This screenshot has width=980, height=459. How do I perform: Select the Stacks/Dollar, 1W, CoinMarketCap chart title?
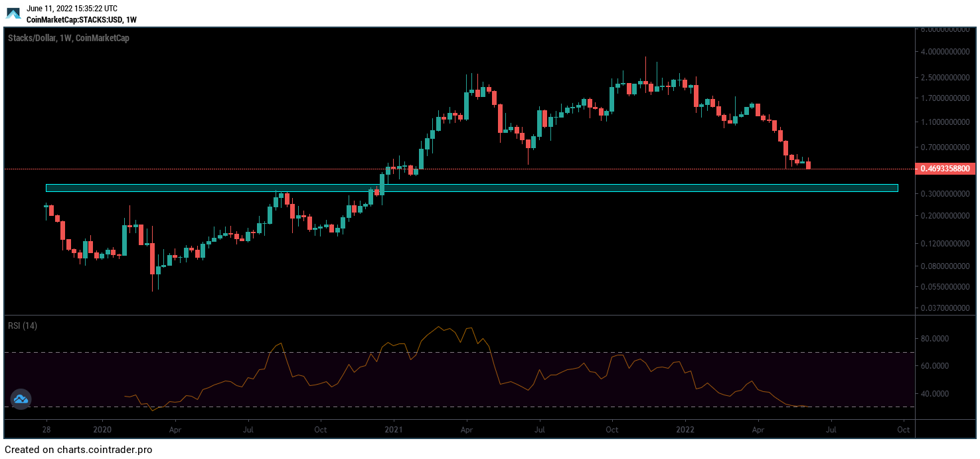click(x=68, y=39)
